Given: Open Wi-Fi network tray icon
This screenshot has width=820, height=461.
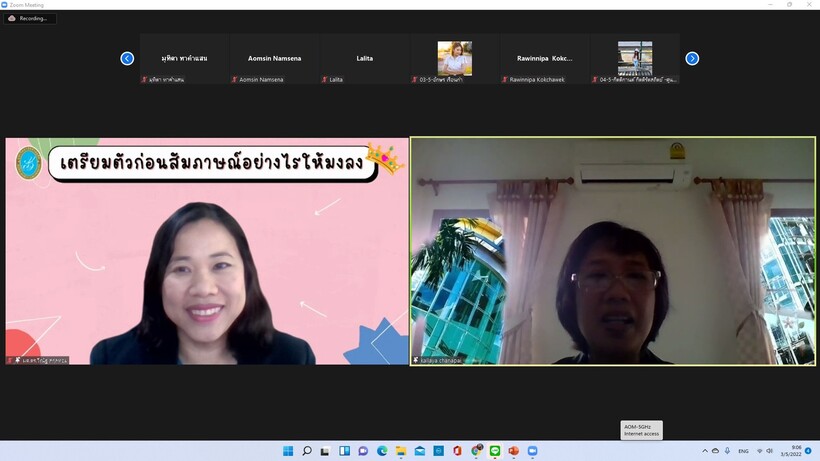Looking at the screenshot, I should click(759, 451).
